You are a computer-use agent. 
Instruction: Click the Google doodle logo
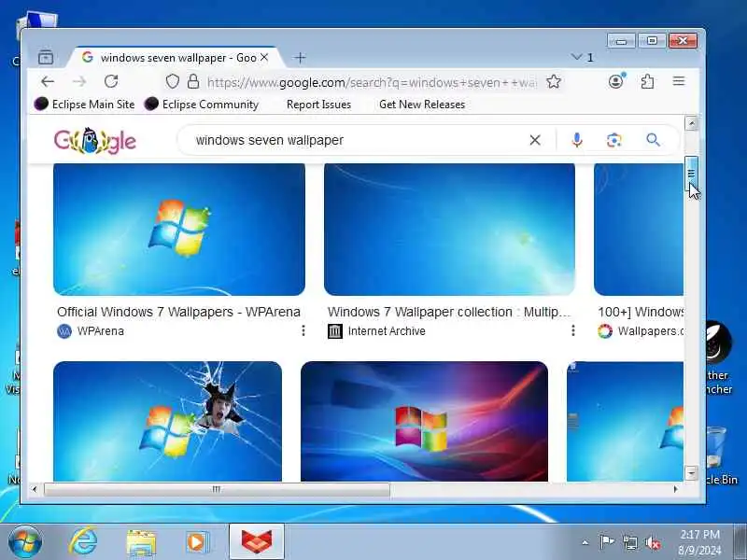[95, 141]
